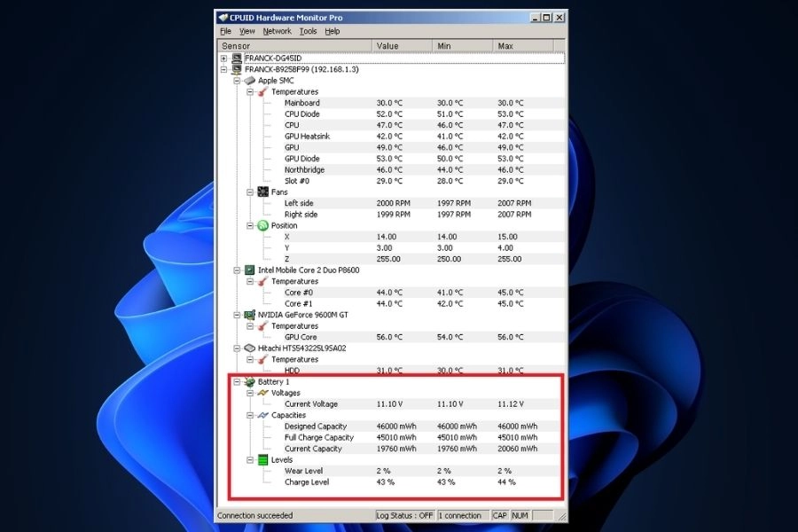Click the thermometer icon under Intel Mobile Core 2 Duo
Image resolution: width=798 pixels, height=532 pixels.
pos(262,281)
